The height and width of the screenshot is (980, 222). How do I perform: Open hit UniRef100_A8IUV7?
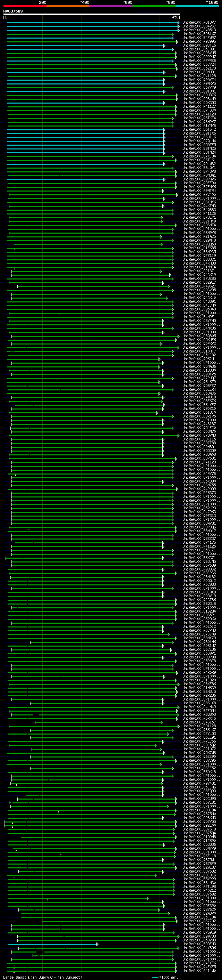point(199,23)
